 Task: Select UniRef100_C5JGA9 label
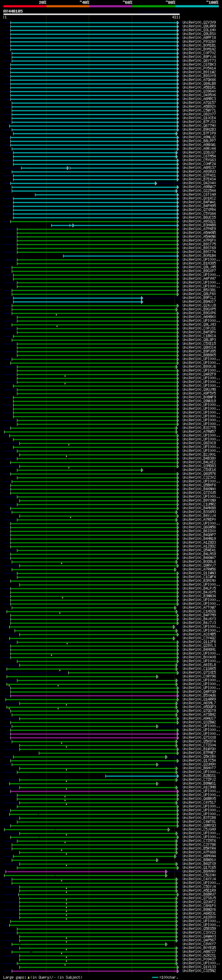tap(199, 829)
